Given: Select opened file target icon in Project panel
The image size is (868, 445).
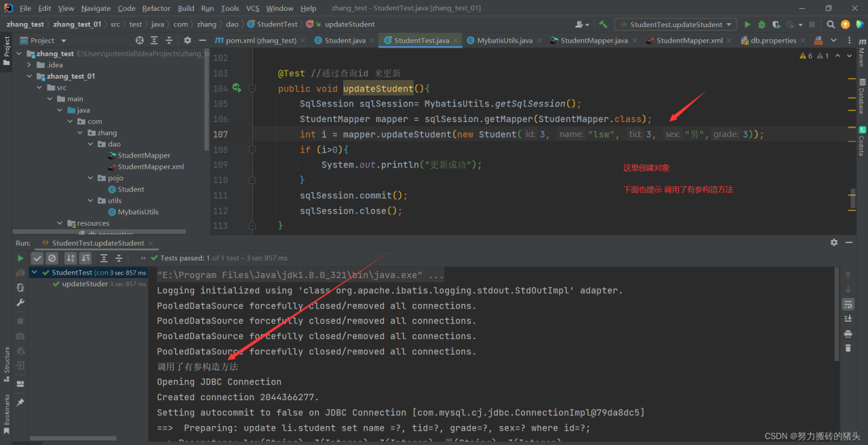Looking at the screenshot, I should coord(140,41).
